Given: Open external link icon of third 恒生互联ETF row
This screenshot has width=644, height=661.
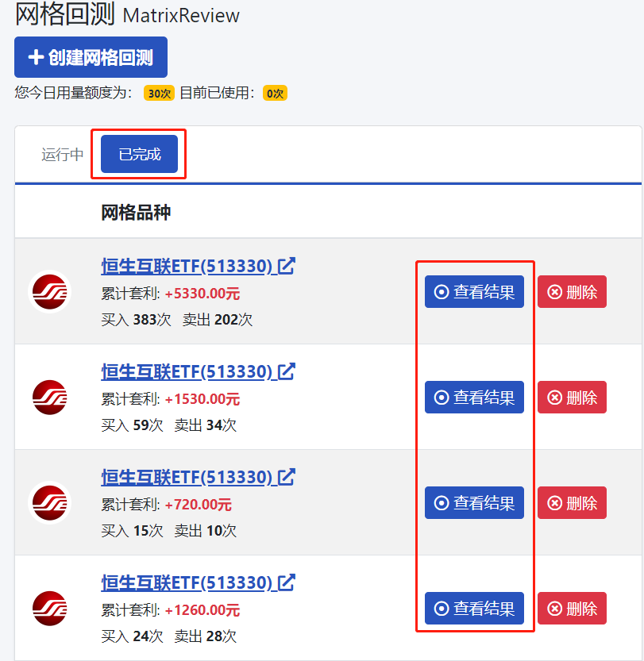Looking at the screenshot, I should point(287,477).
